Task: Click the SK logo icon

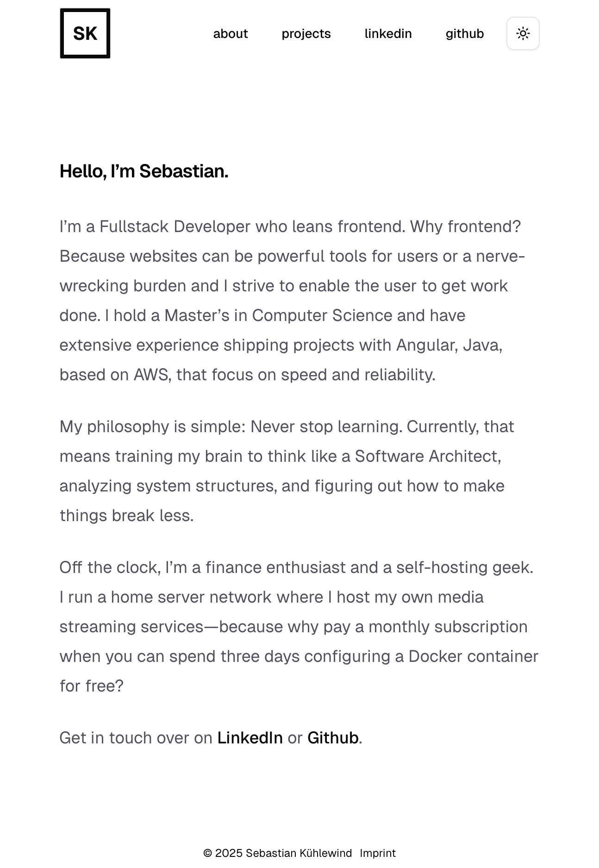Action: [x=85, y=33]
